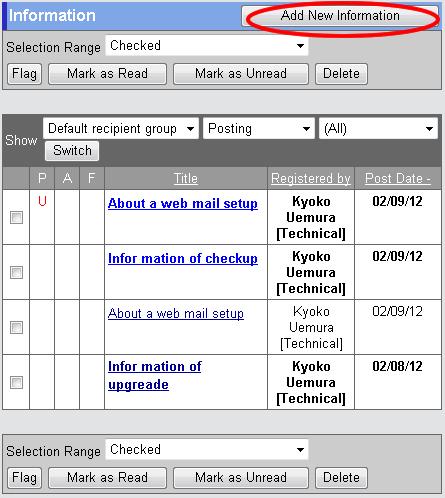The height and width of the screenshot is (498, 445).
Task: Click the Switch button
Action: tap(72, 151)
